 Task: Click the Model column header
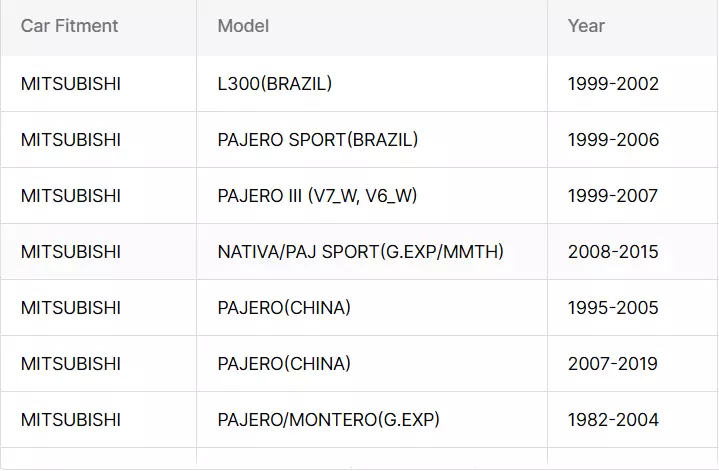point(243,26)
